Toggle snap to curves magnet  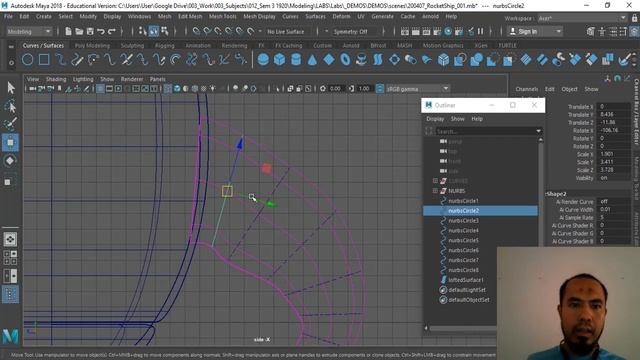click(207, 31)
